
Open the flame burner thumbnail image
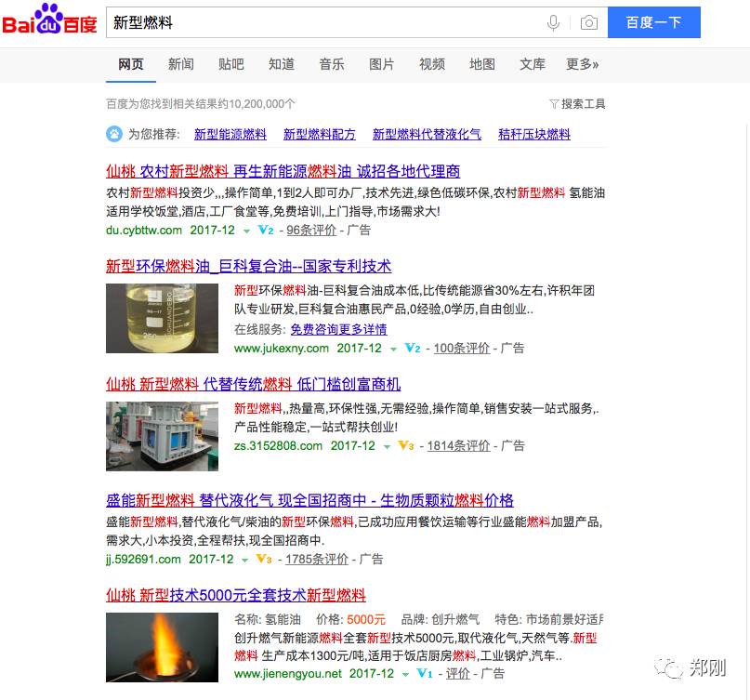tap(162, 647)
